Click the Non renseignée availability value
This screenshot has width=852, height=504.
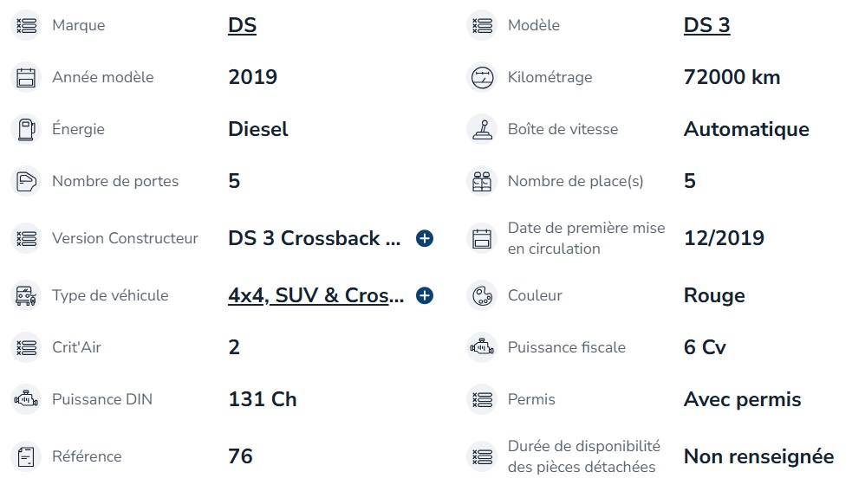tap(758, 456)
